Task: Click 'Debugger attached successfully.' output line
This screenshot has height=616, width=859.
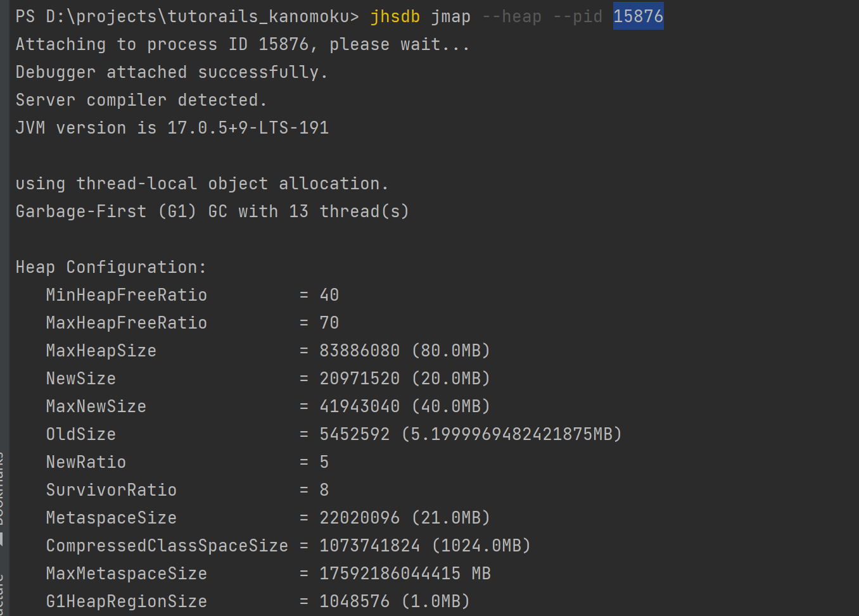Action: coord(172,72)
